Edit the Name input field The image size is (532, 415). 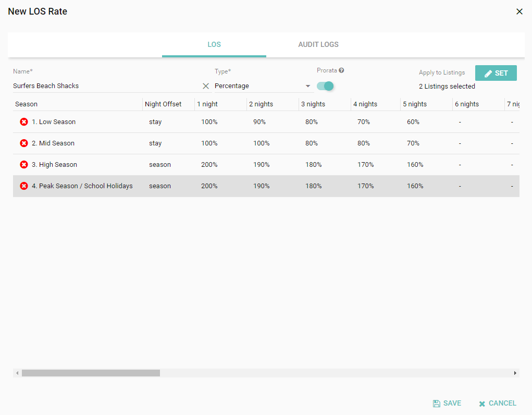[x=104, y=86]
